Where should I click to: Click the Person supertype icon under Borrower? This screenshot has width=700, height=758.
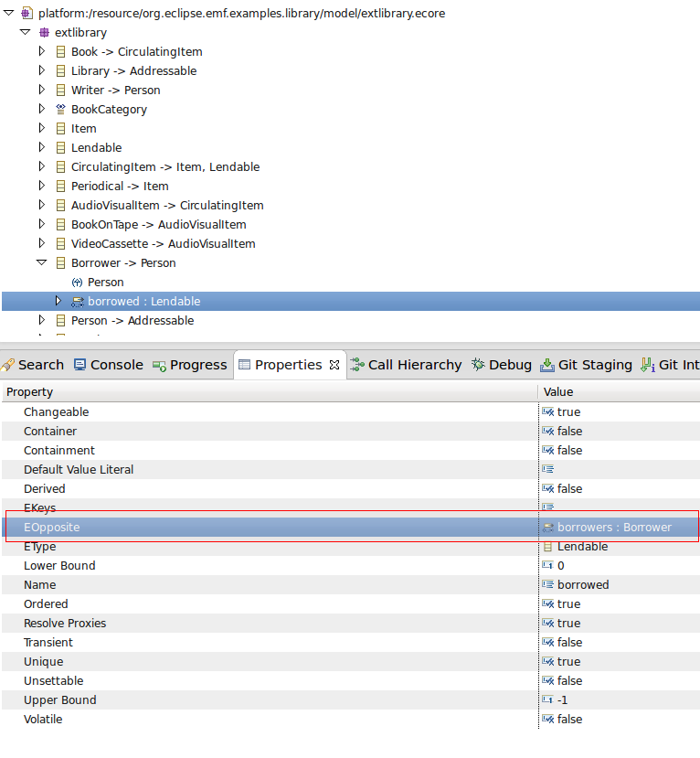77,283
